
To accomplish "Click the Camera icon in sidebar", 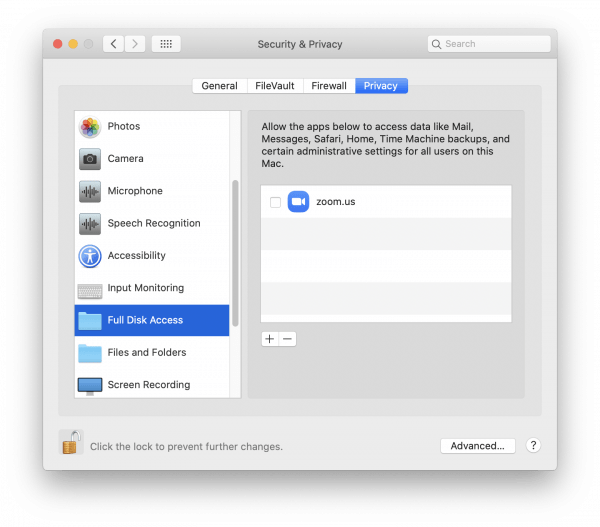I will pyautogui.click(x=90, y=159).
